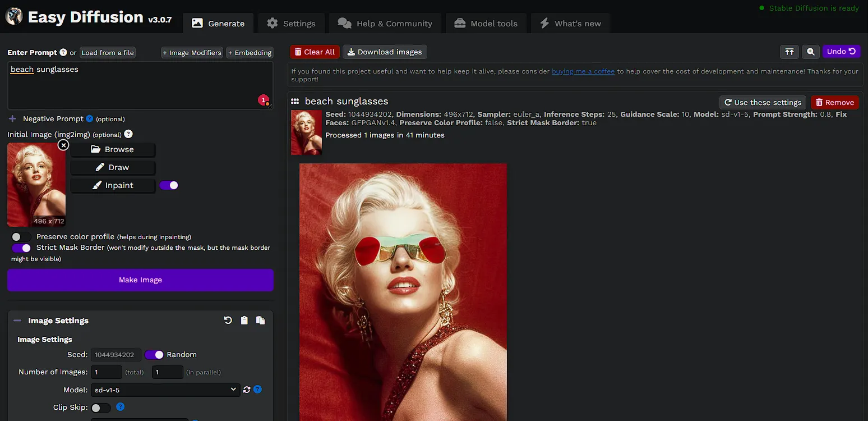Viewport: 868px width, 421px height.
Task: Click the Make Image button
Action: (x=140, y=280)
